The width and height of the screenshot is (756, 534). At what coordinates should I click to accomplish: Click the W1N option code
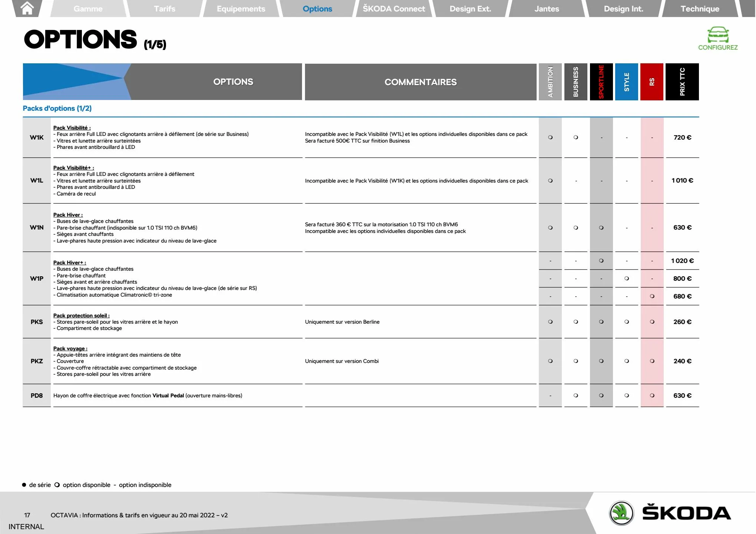pyautogui.click(x=37, y=227)
